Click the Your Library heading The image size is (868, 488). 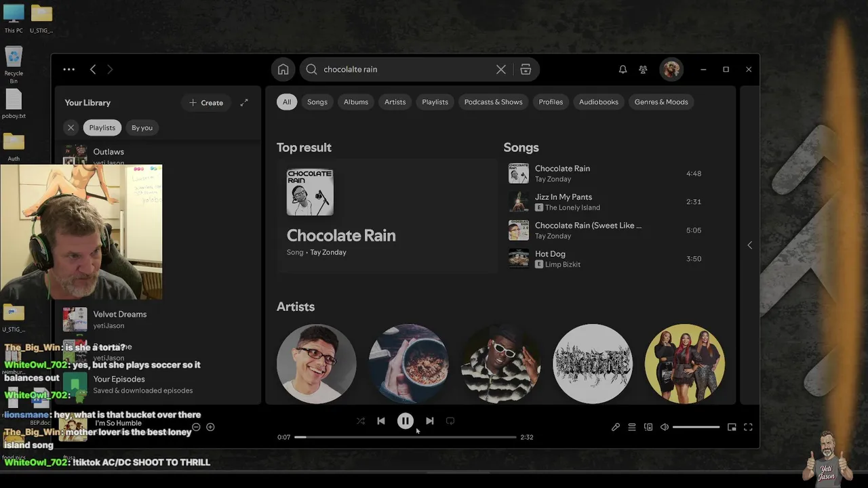(87, 102)
